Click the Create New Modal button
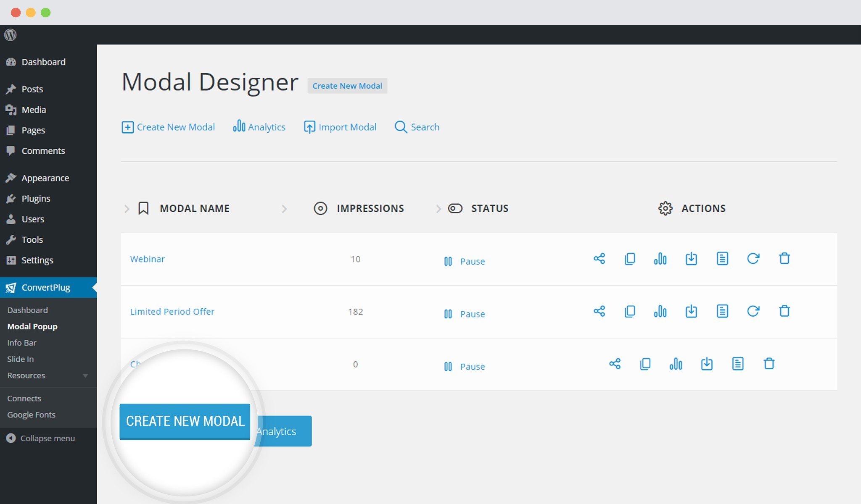 click(185, 421)
